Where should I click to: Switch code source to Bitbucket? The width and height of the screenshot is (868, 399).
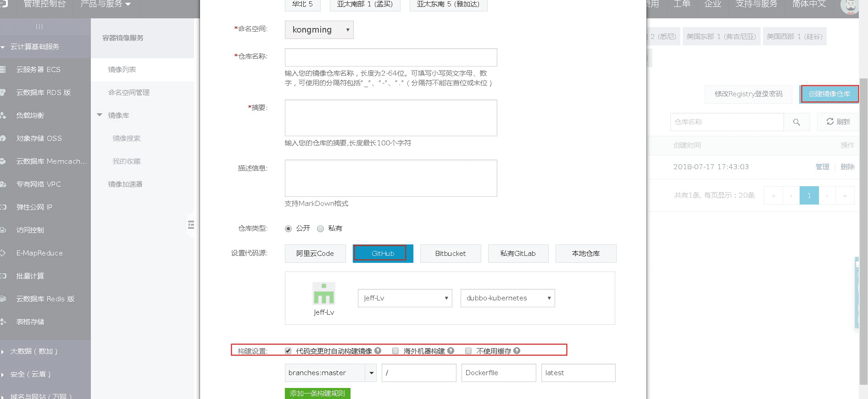coord(450,254)
